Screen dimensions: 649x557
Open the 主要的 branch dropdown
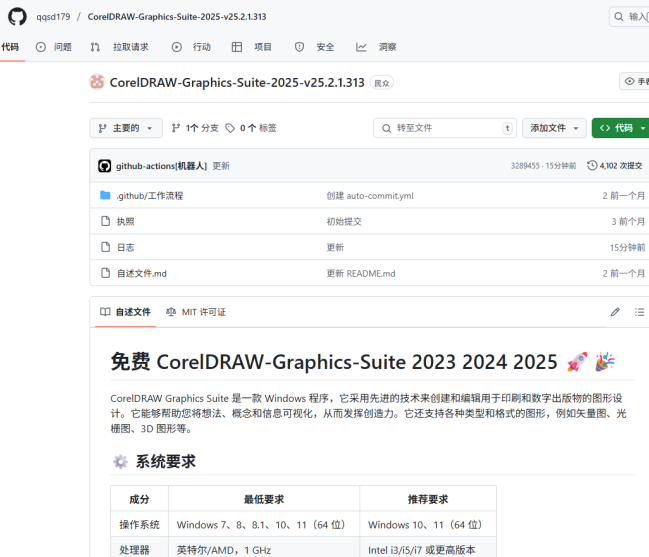(x=126, y=128)
